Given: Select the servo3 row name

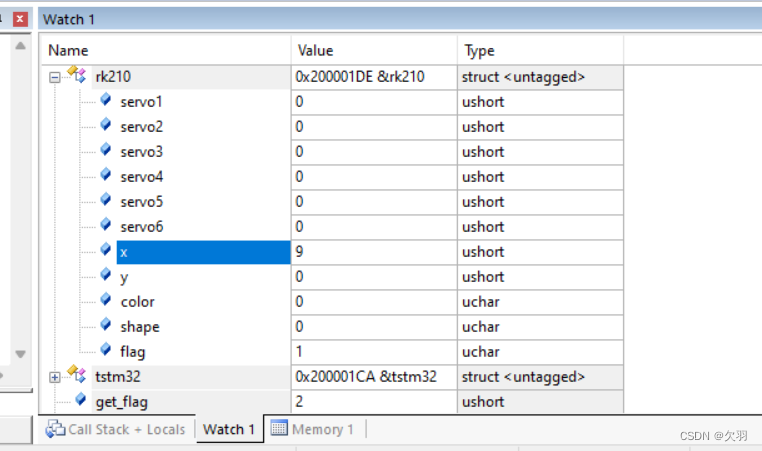Looking at the screenshot, I should coord(141,152).
